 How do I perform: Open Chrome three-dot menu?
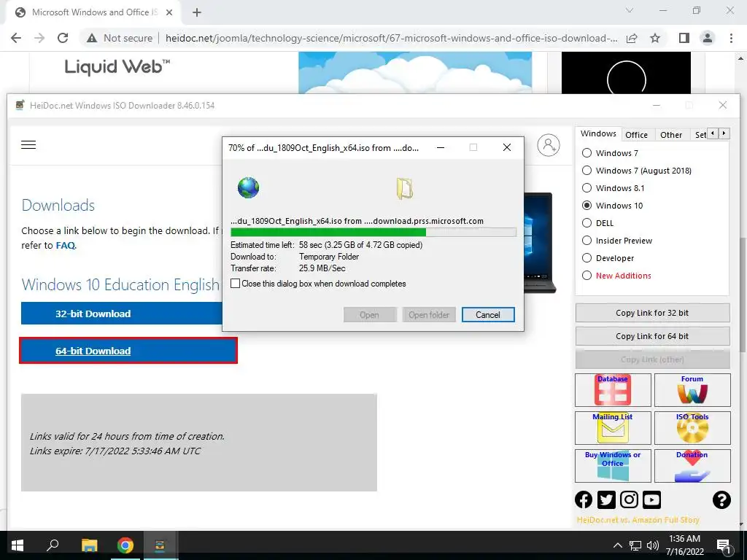tap(731, 38)
